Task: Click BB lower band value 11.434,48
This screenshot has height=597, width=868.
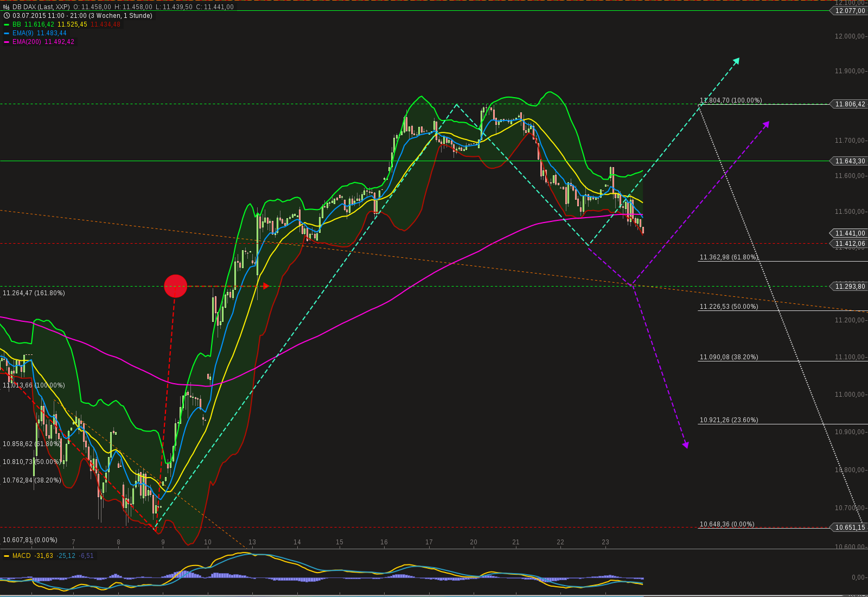Action: [x=105, y=24]
